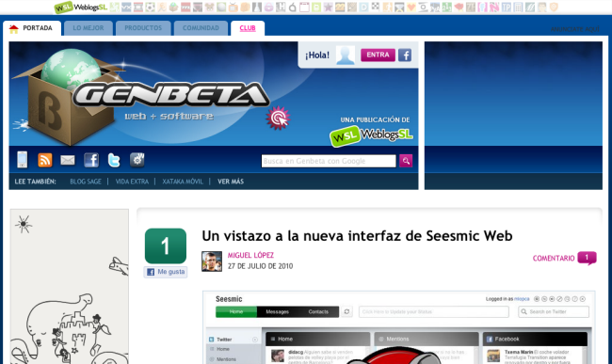Select the Club tab
This screenshot has height=364, width=612.
248,28
